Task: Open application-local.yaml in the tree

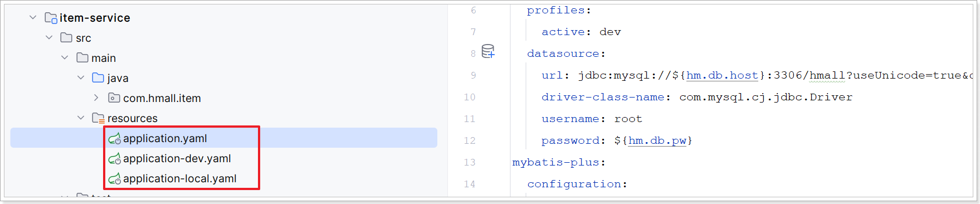Action: coord(180,179)
